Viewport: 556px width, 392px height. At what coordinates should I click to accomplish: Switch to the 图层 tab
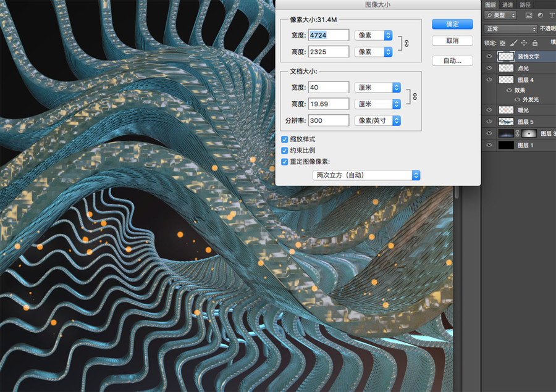pos(491,4)
